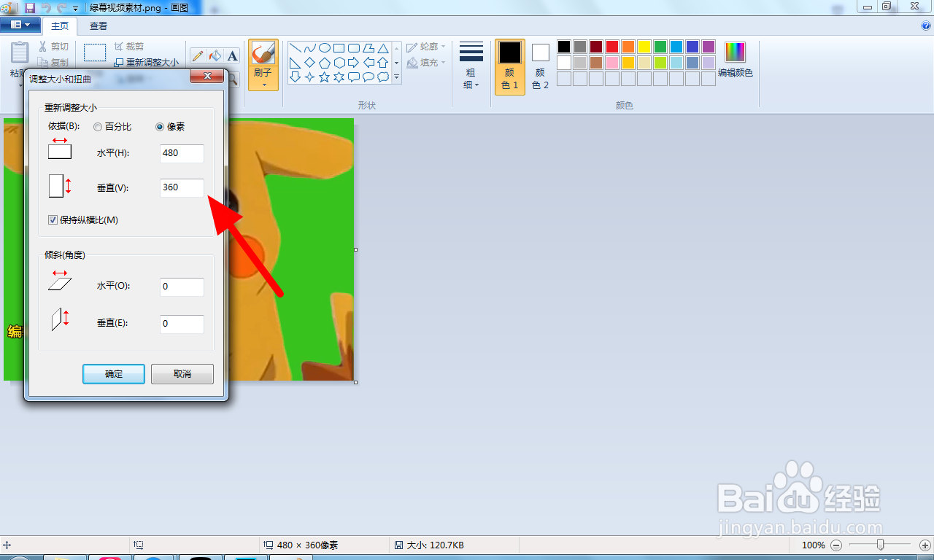
Task: Click the vertical (垂直) 360 resize field
Action: tap(182, 187)
